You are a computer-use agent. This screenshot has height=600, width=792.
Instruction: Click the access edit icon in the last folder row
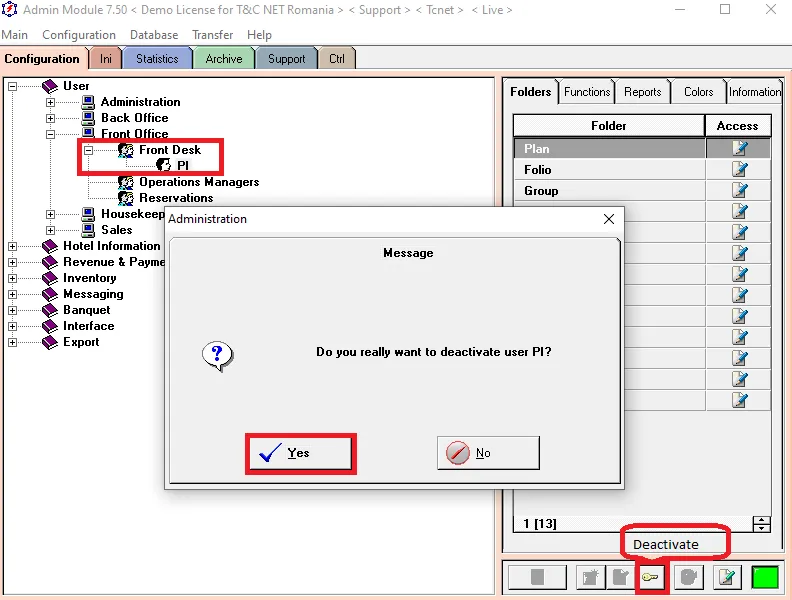click(x=739, y=400)
